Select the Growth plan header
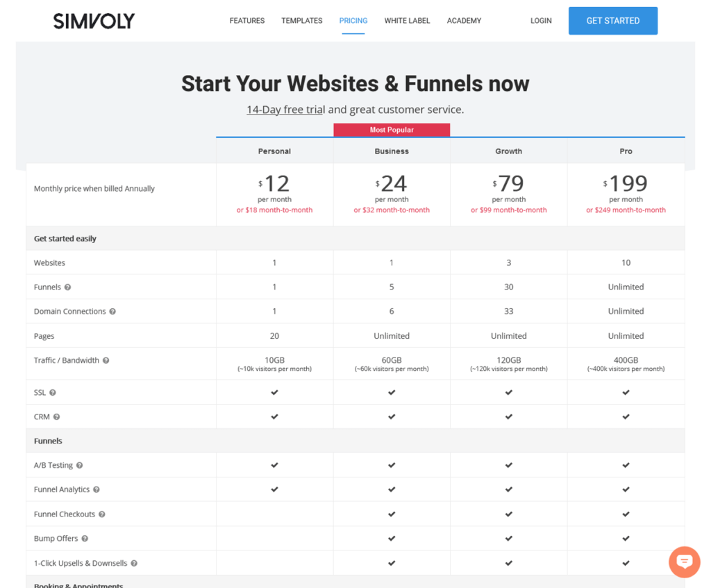The image size is (711, 588). coord(509,151)
